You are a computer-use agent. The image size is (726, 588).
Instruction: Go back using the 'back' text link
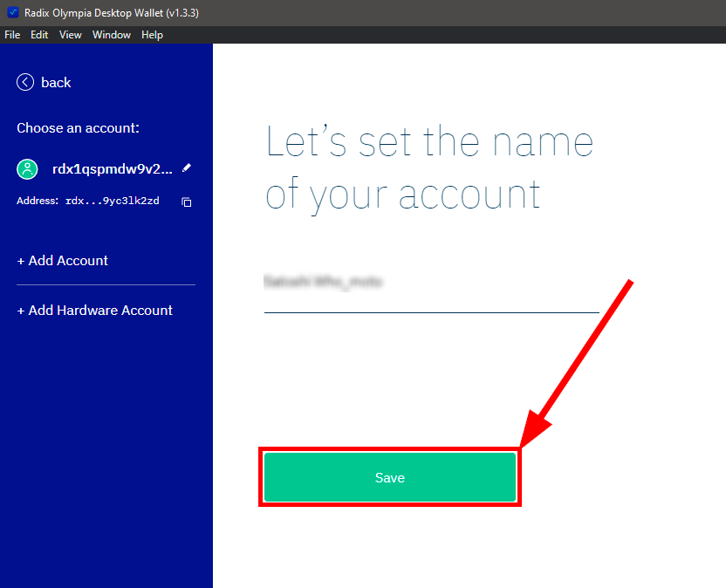click(x=56, y=82)
